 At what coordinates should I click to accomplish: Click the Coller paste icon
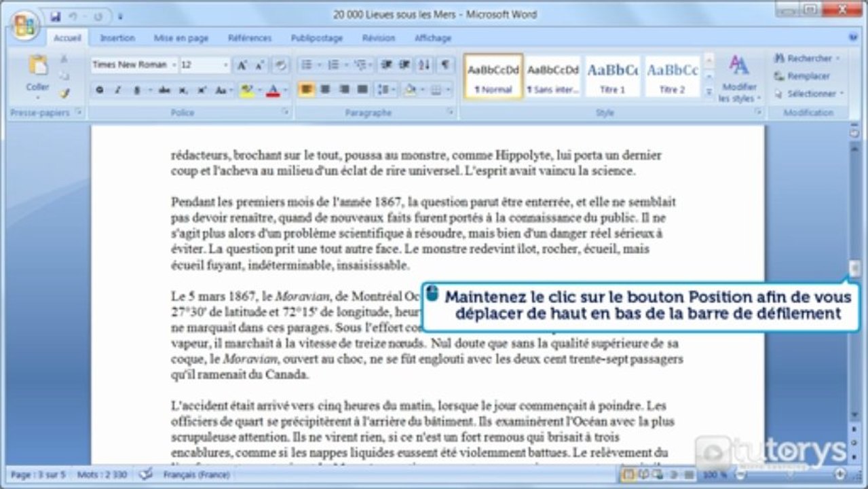pos(38,66)
